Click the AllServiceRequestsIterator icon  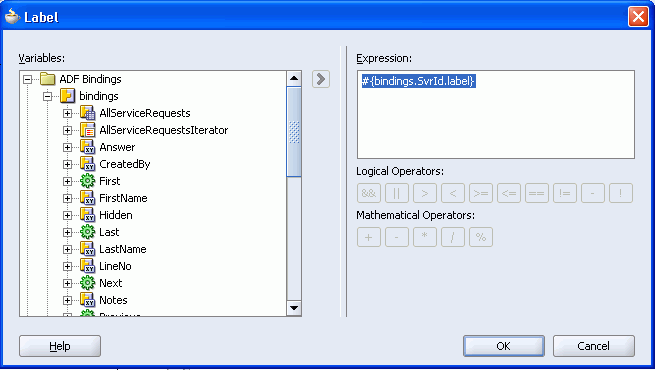tap(87, 130)
